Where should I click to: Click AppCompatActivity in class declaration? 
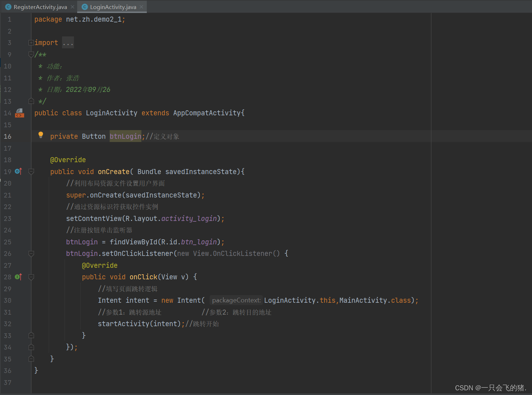coord(207,113)
